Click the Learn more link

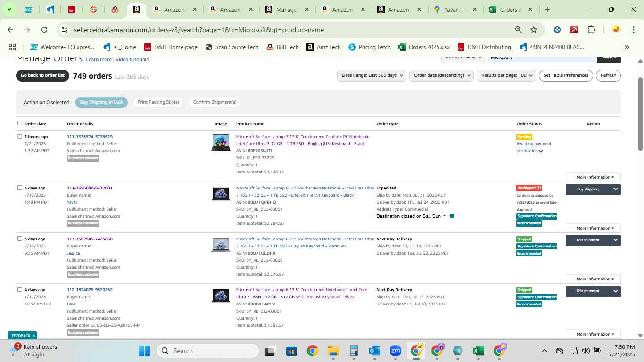coord(99,60)
